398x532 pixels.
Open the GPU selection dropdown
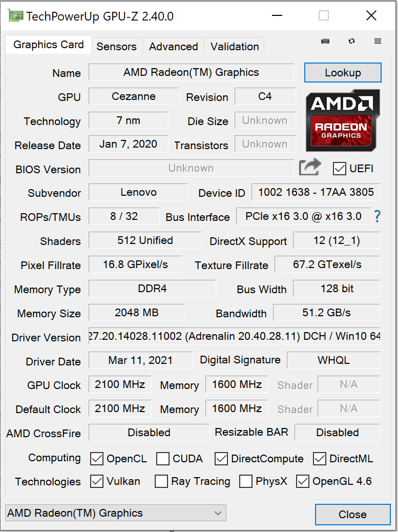tap(115, 513)
